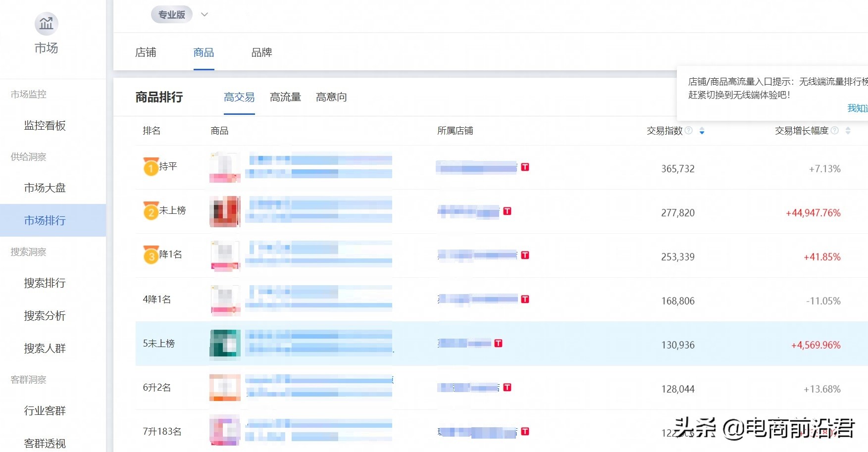
Task: Open 监控看板 in the sidebar
Action: click(x=45, y=126)
